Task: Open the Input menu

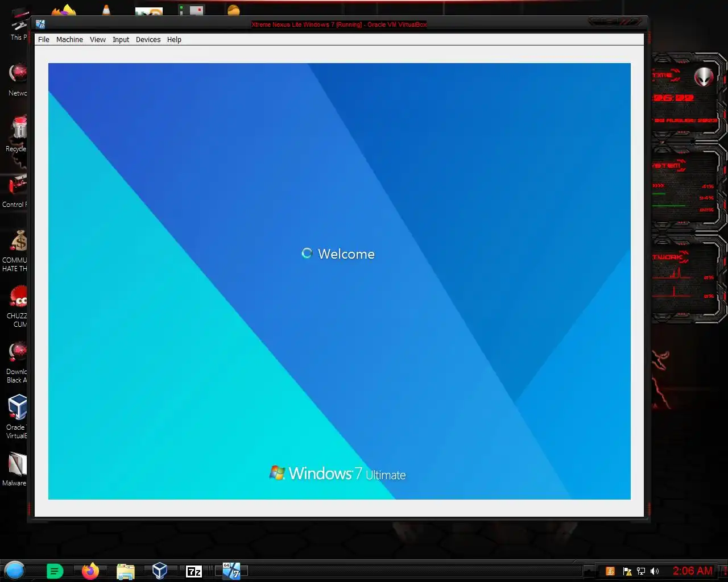Action: [121, 40]
